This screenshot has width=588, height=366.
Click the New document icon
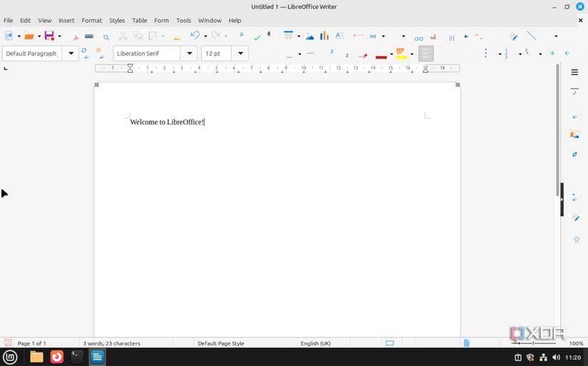tap(9, 36)
